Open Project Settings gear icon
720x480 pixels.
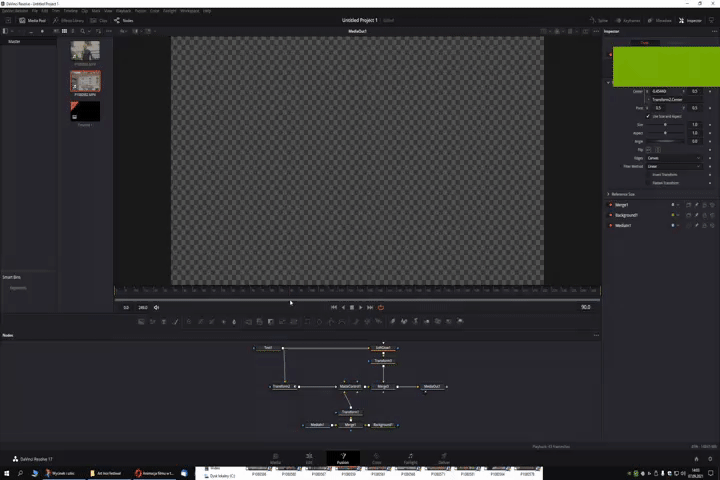[x=710, y=458]
